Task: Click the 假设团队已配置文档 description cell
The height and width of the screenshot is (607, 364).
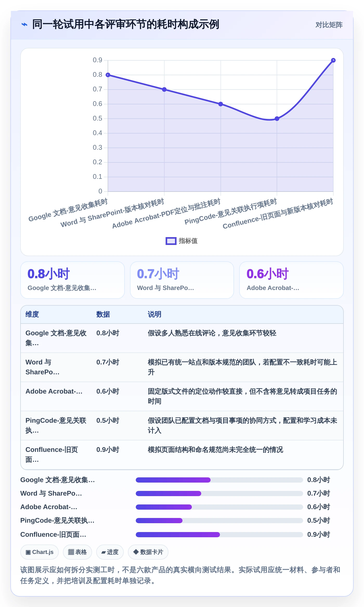Action: point(243,426)
